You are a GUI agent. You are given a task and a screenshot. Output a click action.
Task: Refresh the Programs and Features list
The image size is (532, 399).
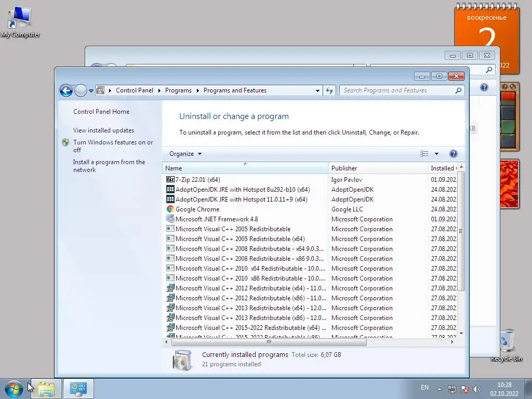point(329,90)
